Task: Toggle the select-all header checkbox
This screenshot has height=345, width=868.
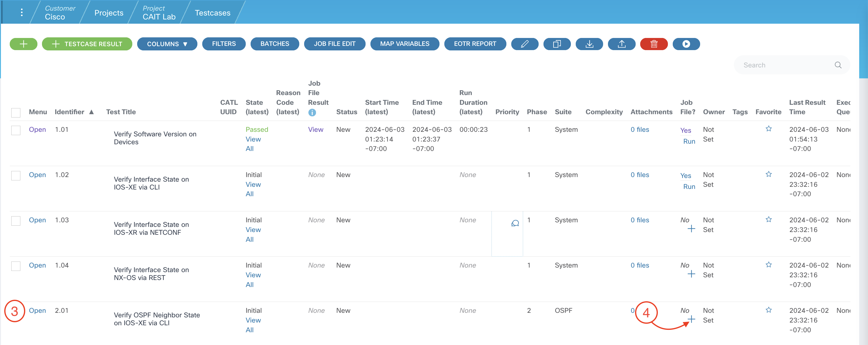Action: 16,112
